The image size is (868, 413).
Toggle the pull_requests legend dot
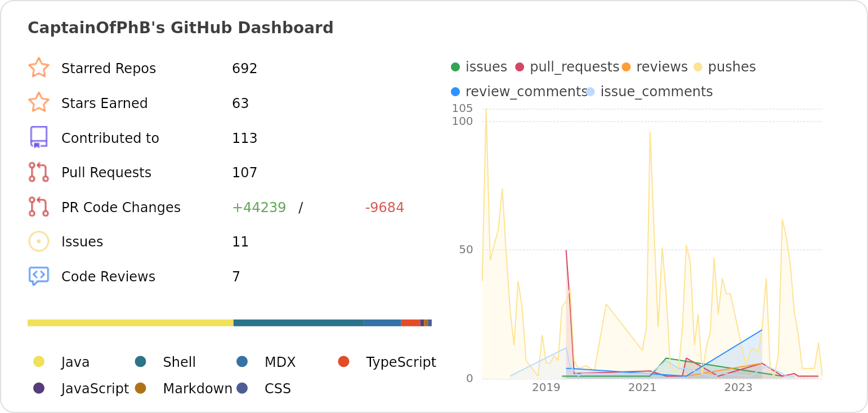[x=520, y=67]
